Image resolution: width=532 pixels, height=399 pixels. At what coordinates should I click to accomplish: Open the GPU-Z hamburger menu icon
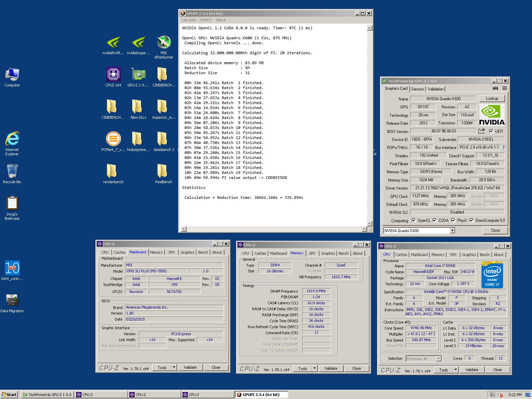(x=504, y=88)
